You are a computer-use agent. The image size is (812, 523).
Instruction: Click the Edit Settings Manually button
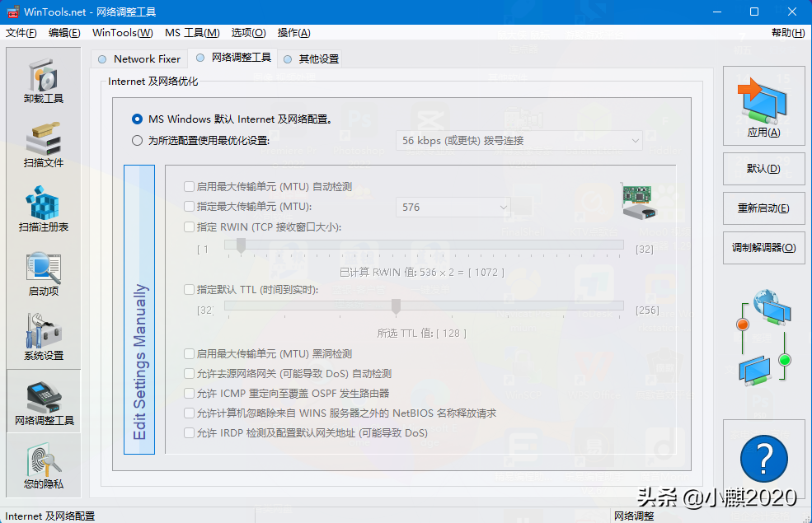click(x=139, y=310)
